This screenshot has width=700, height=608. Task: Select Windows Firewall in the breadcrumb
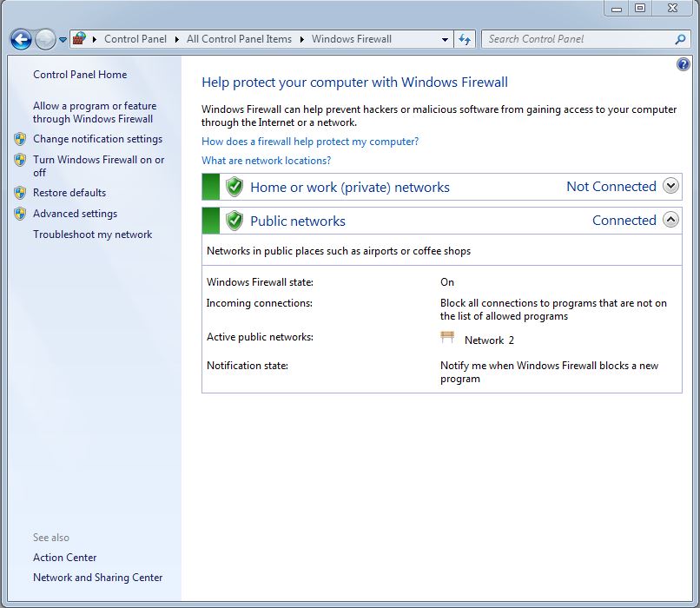pos(352,39)
